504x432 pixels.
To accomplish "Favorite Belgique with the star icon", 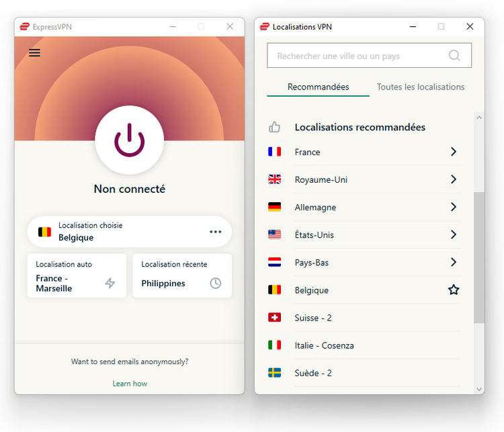I will pos(454,290).
